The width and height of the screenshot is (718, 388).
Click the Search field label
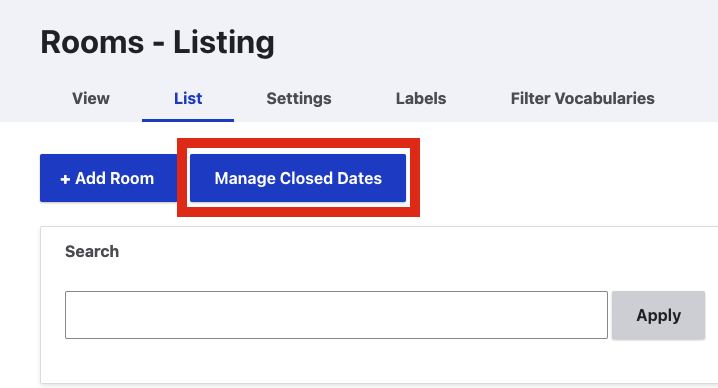click(92, 251)
